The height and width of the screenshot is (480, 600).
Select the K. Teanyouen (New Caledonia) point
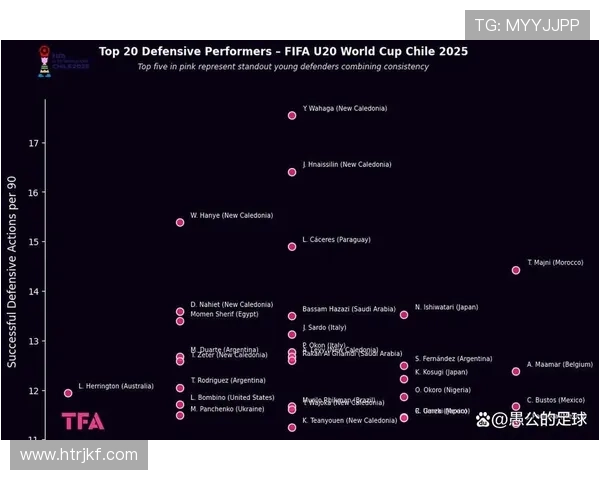[292, 427]
